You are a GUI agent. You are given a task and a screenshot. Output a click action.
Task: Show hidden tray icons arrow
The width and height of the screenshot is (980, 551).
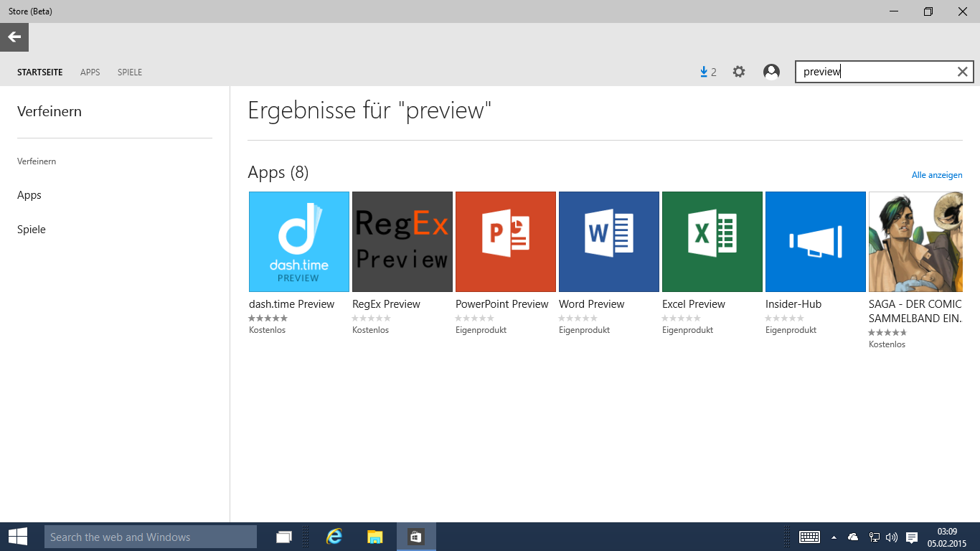834,537
